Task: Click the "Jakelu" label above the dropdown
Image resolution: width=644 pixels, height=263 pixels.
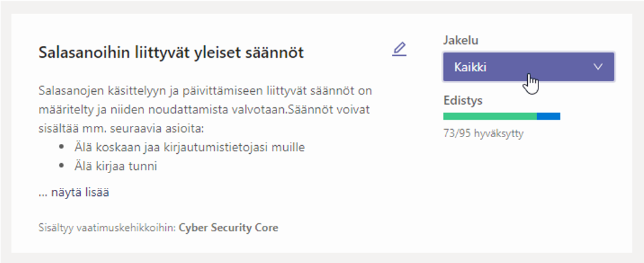Action: point(461,40)
